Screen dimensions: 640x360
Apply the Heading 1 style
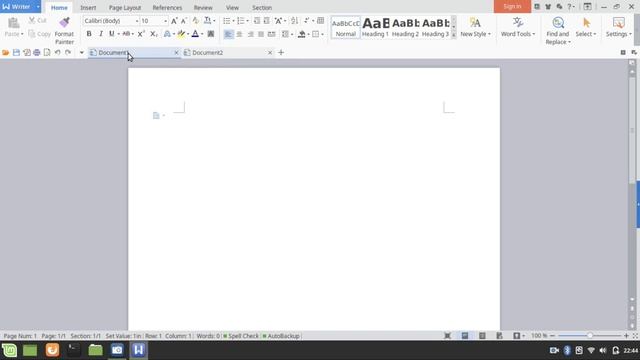point(376,27)
